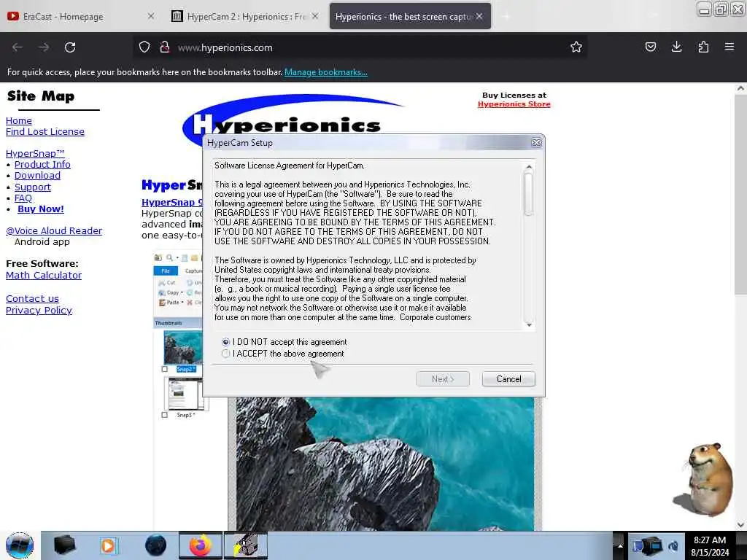
Task: Click the license text scroll-up arrow
Action: [x=528, y=167]
